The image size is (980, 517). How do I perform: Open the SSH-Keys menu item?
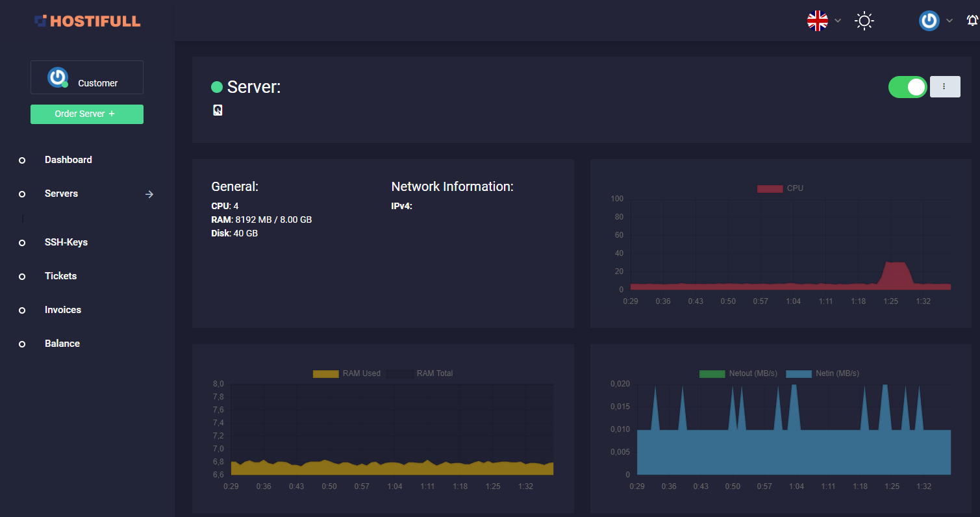66,242
